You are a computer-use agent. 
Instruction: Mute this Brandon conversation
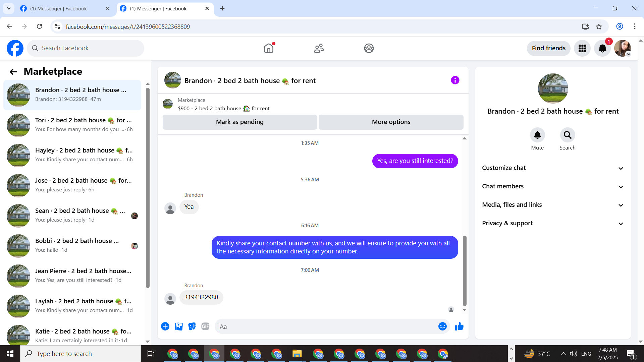pyautogui.click(x=537, y=135)
